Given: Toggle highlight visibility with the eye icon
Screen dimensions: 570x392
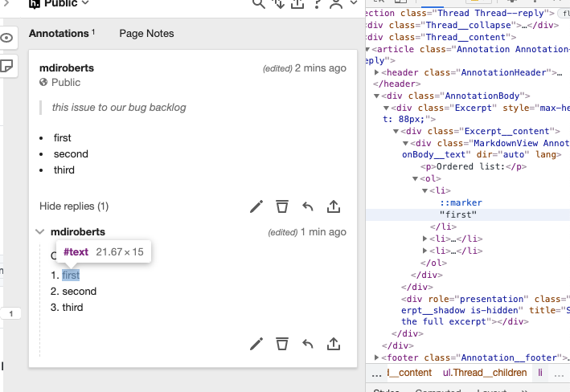Looking at the screenshot, I should click(x=6, y=38).
